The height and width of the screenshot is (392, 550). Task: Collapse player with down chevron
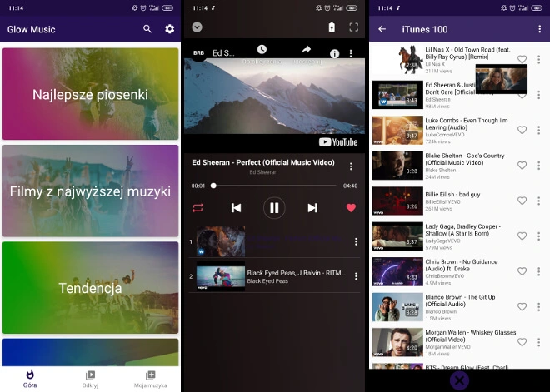point(197,27)
